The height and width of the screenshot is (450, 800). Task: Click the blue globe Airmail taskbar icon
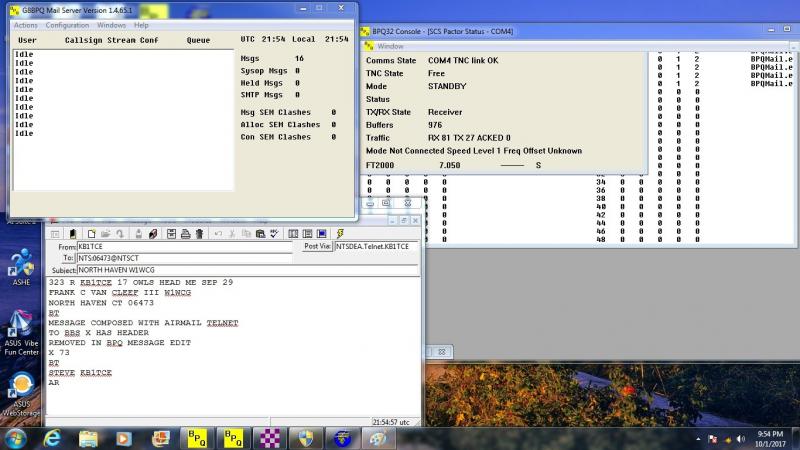[342, 439]
